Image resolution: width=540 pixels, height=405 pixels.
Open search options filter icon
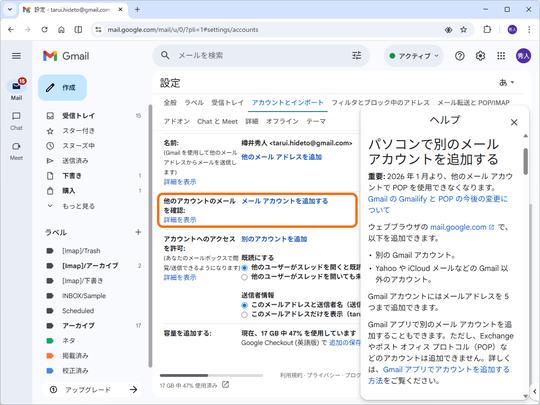(357, 55)
